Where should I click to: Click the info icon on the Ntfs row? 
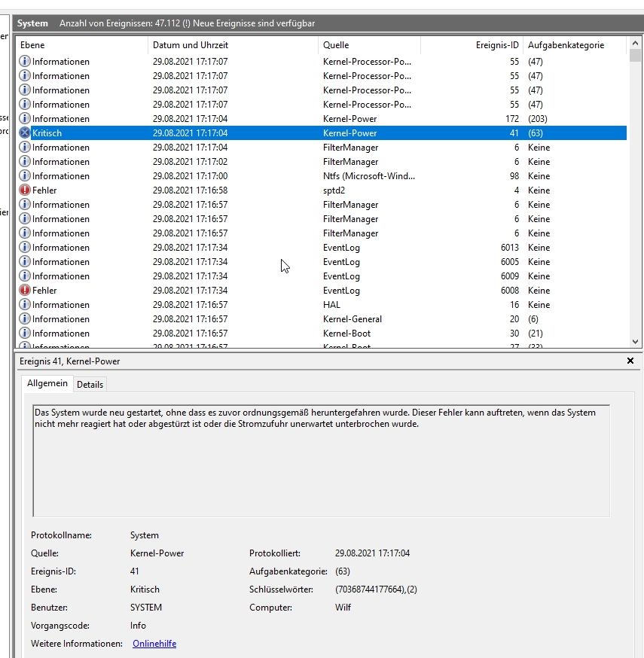tap(25, 176)
